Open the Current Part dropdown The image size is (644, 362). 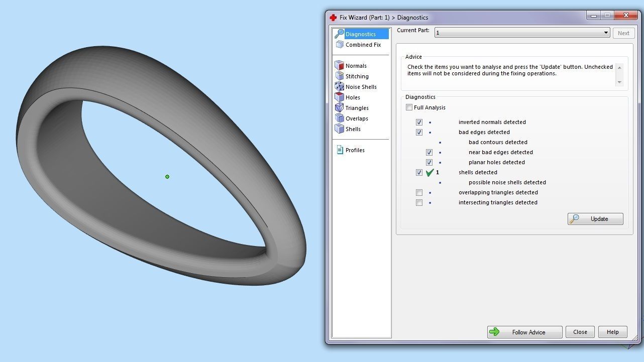pos(522,33)
